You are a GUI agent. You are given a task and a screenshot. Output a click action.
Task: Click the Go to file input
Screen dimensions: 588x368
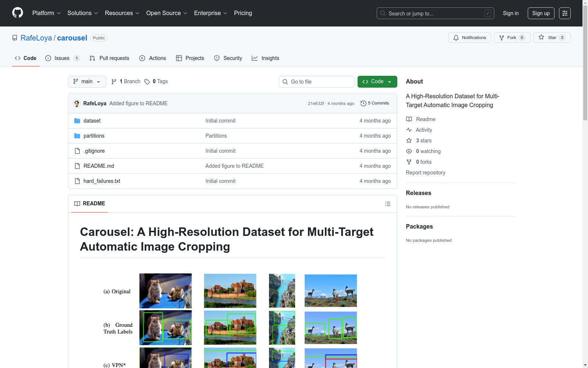(317, 82)
